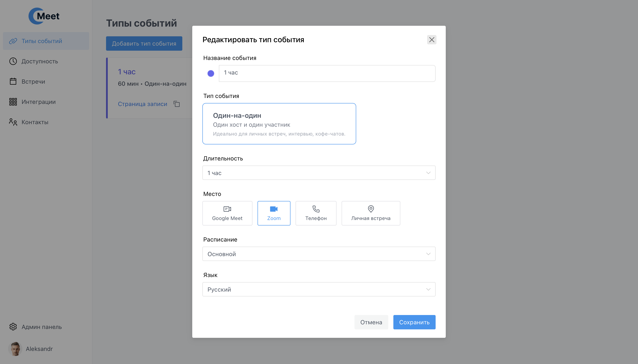638x364 pixels.
Task: Open Aleksandr's profile avatar
Action: click(x=15, y=349)
